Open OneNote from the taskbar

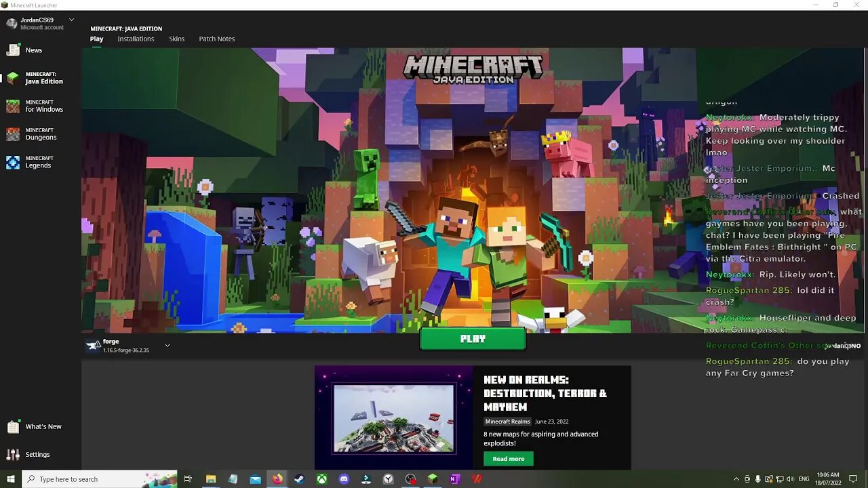(x=454, y=479)
